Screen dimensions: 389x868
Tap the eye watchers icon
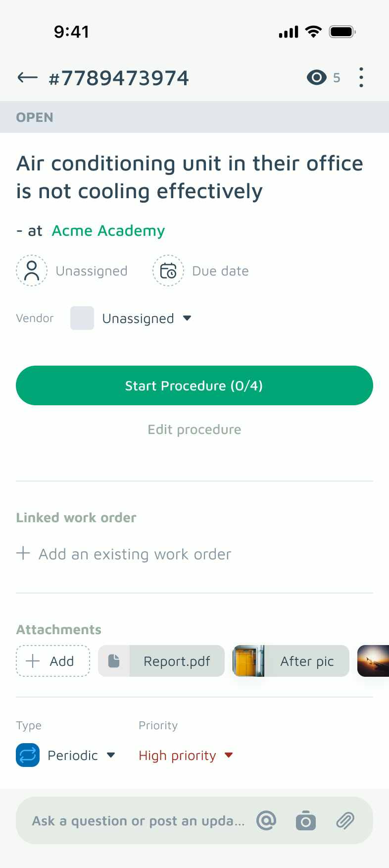click(317, 77)
